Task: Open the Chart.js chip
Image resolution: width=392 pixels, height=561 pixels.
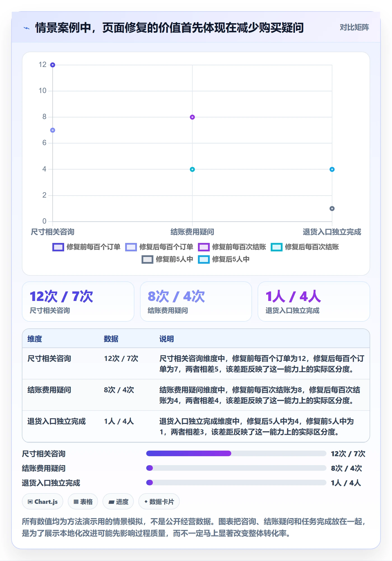Action: (x=43, y=502)
